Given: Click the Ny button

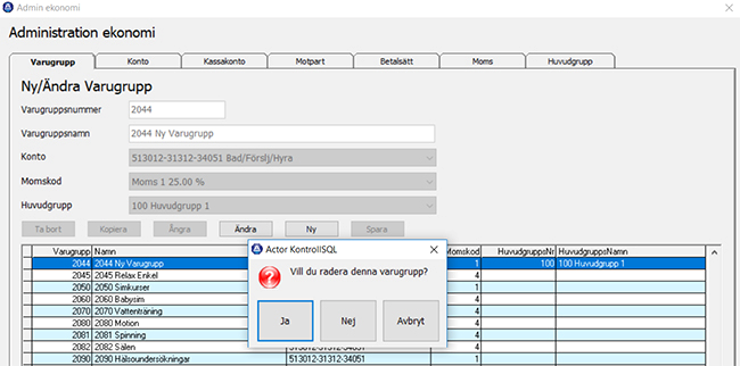Looking at the screenshot, I should (311, 229).
